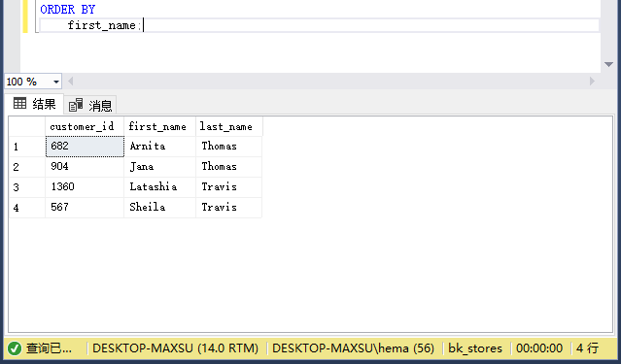The height and width of the screenshot is (364, 621).
Task: Click the ORDER BY keyword in editor
Action: coord(68,9)
